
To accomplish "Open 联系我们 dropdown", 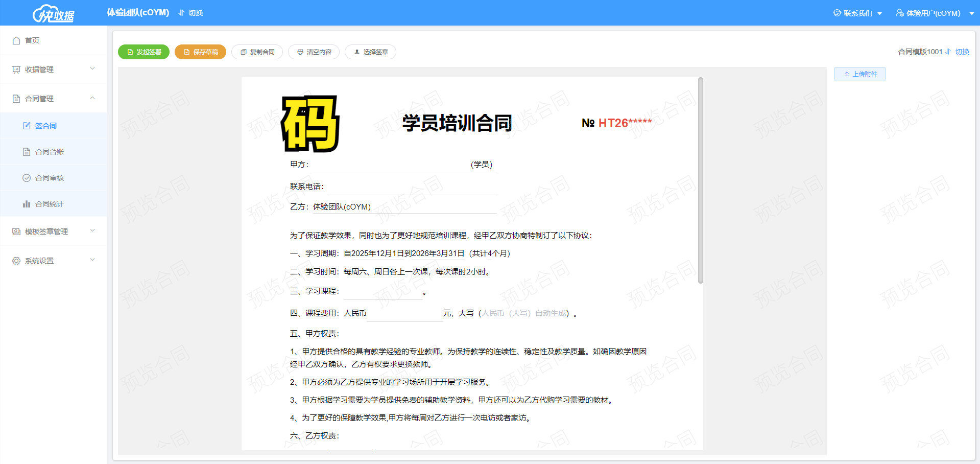I will (857, 13).
